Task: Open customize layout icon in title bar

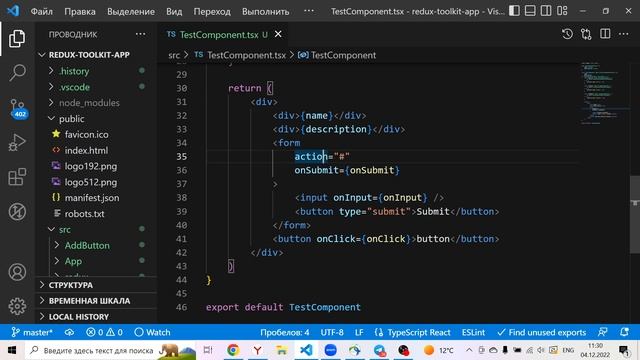Action: 562,11
